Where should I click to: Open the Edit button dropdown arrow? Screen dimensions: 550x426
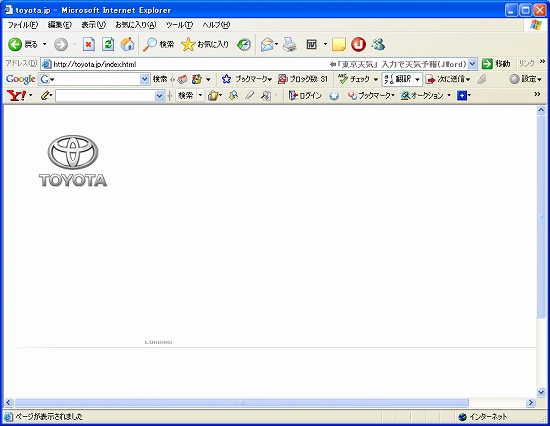(325, 44)
